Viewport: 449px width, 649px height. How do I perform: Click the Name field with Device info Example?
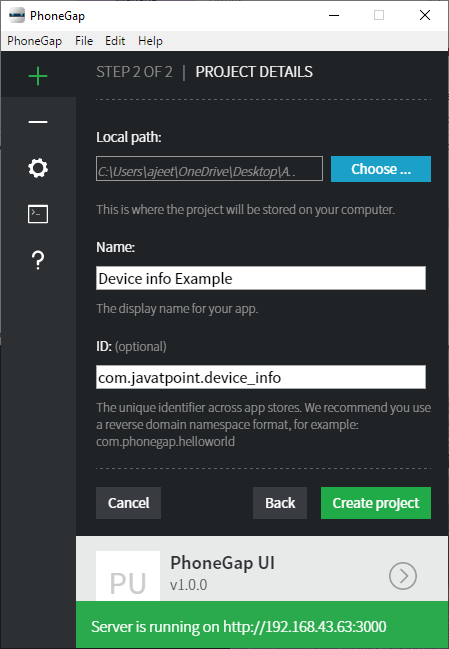click(x=261, y=278)
